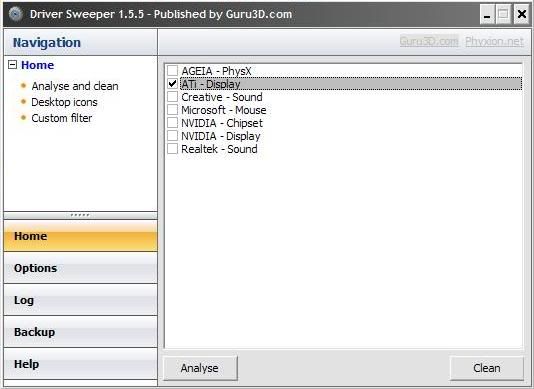This screenshot has height=389, width=534.
Task: Open Custom filter entry
Action: tap(62, 118)
